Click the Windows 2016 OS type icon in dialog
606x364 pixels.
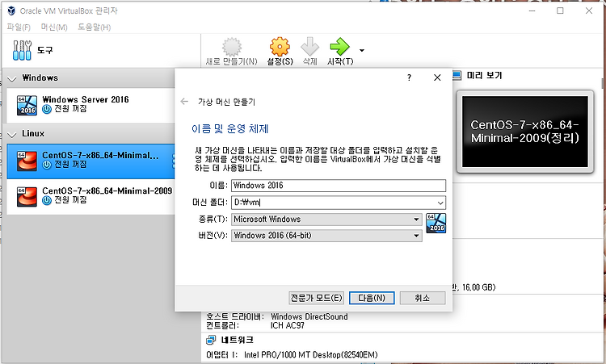point(436,223)
